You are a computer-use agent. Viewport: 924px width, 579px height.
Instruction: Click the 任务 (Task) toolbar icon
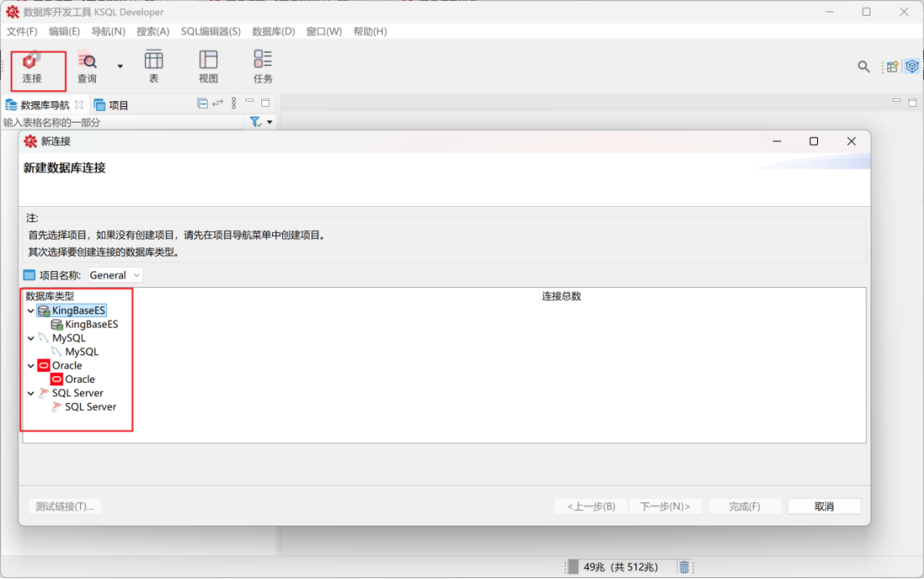(x=263, y=67)
